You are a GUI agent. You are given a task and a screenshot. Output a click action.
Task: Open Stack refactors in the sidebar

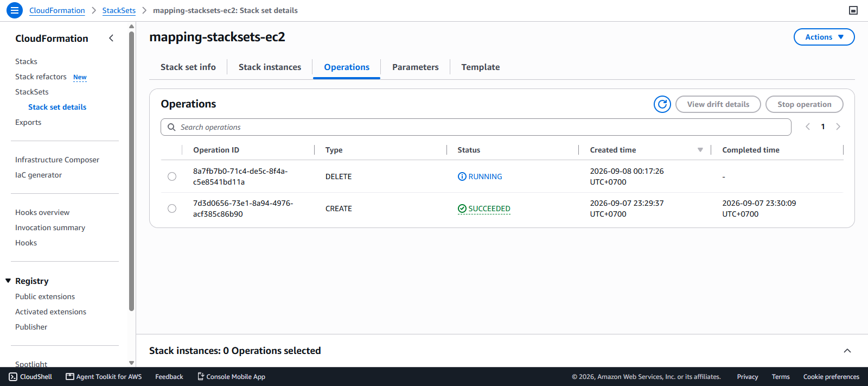tap(41, 77)
